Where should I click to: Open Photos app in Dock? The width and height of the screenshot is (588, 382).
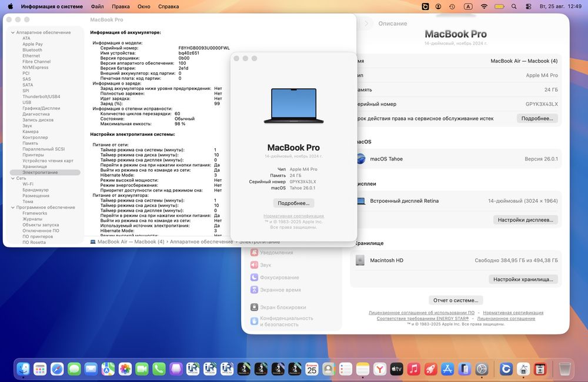coord(125,369)
